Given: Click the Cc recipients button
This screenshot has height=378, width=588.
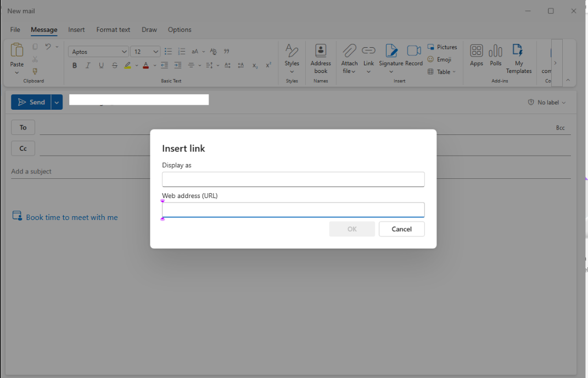Looking at the screenshot, I should (x=23, y=148).
